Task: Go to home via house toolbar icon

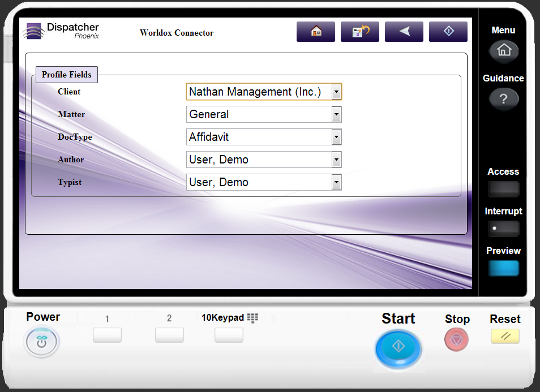Action: click(x=315, y=32)
